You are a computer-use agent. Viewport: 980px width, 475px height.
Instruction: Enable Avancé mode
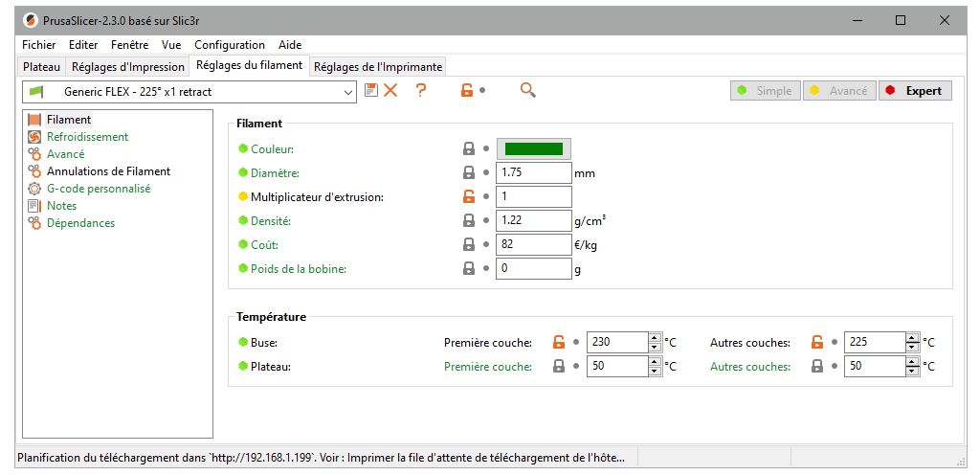[x=838, y=91]
